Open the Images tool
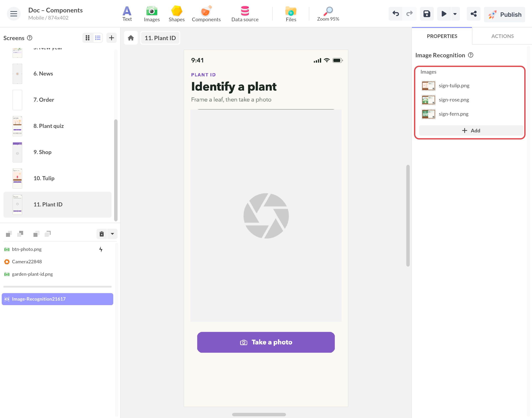 (x=152, y=14)
